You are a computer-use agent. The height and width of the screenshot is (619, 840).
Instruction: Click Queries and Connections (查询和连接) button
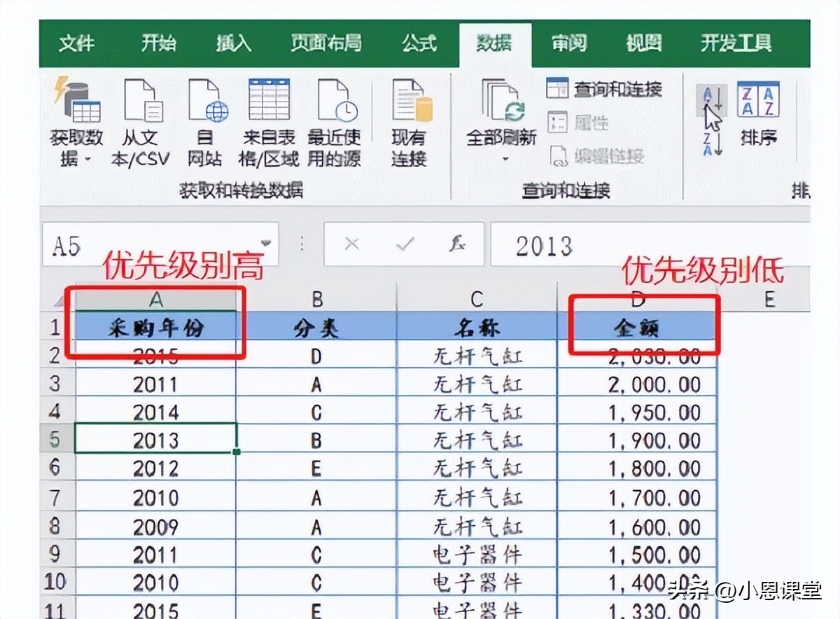(x=603, y=90)
